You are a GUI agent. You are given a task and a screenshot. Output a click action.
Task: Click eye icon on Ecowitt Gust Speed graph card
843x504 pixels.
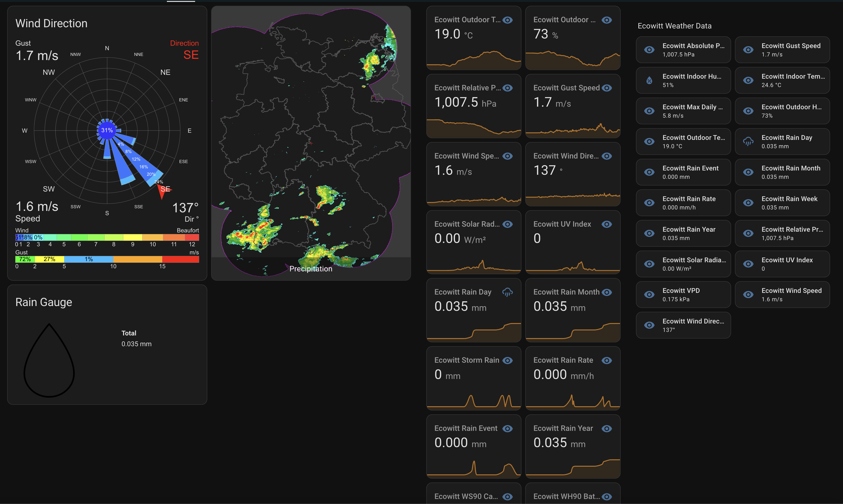607,88
